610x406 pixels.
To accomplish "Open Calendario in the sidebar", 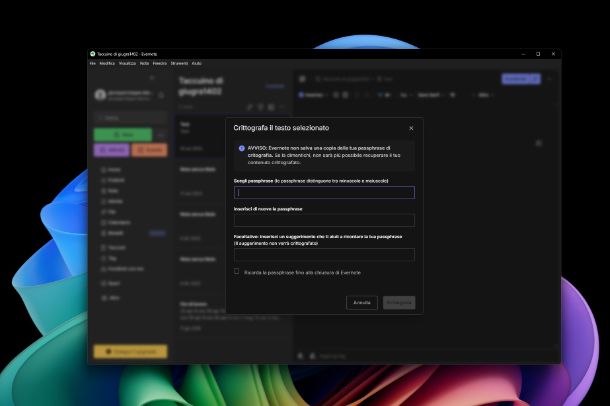I will pyautogui.click(x=116, y=222).
